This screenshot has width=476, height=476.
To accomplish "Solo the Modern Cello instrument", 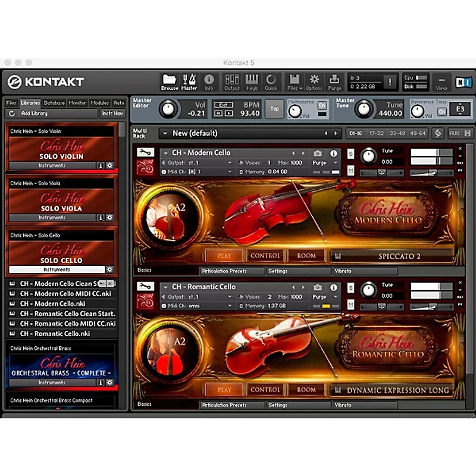I will click(x=350, y=154).
